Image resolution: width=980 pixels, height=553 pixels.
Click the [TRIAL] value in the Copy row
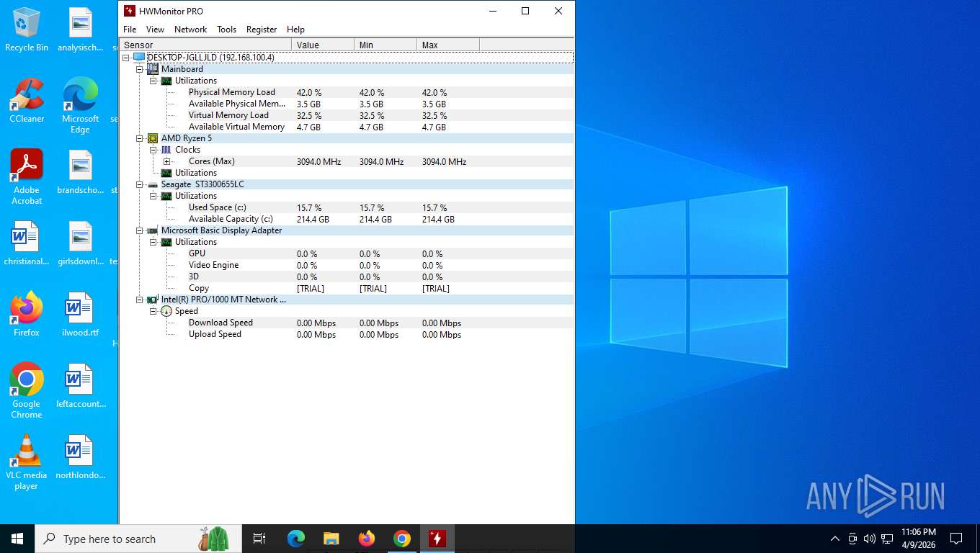pyautogui.click(x=310, y=289)
